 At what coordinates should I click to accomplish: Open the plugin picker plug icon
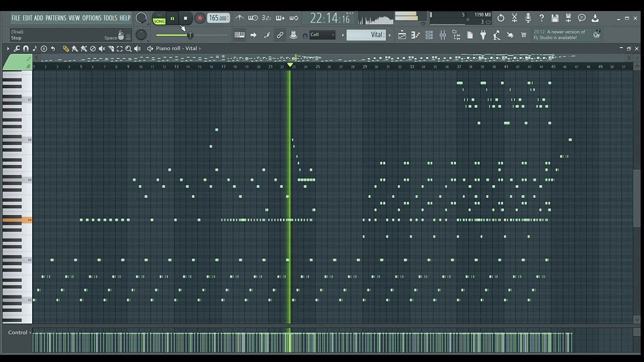tap(484, 35)
